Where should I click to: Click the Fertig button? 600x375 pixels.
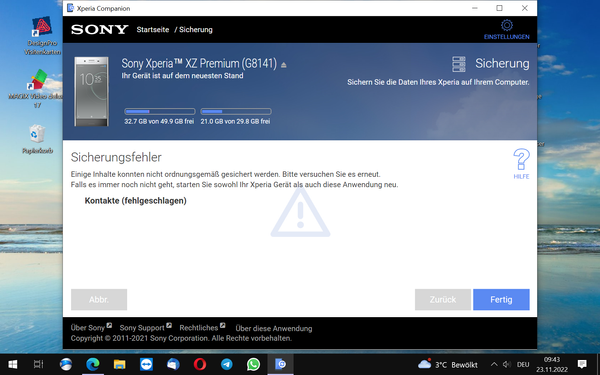pyautogui.click(x=501, y=300)
